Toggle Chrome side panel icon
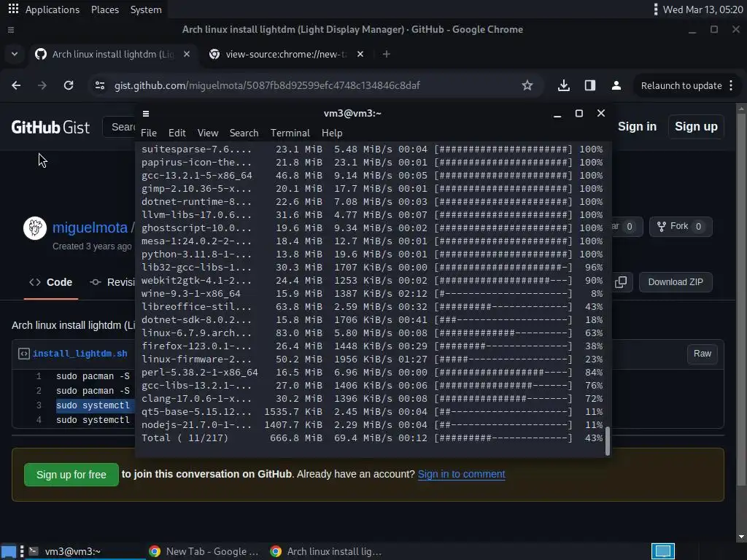Viewport: 747px width, 560px height. click(589, 86)
